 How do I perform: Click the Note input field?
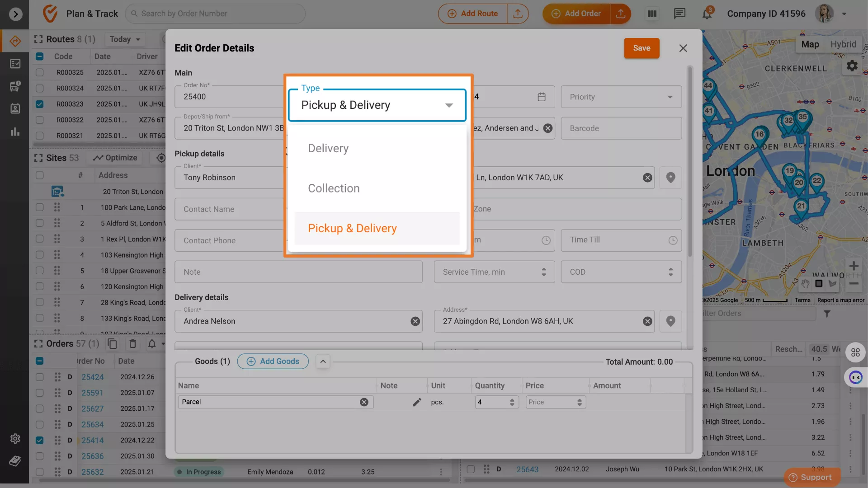(298, 272)
